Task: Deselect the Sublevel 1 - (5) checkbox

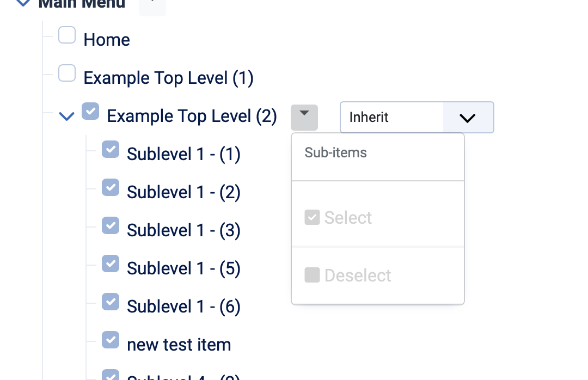Action: (111, 263)
